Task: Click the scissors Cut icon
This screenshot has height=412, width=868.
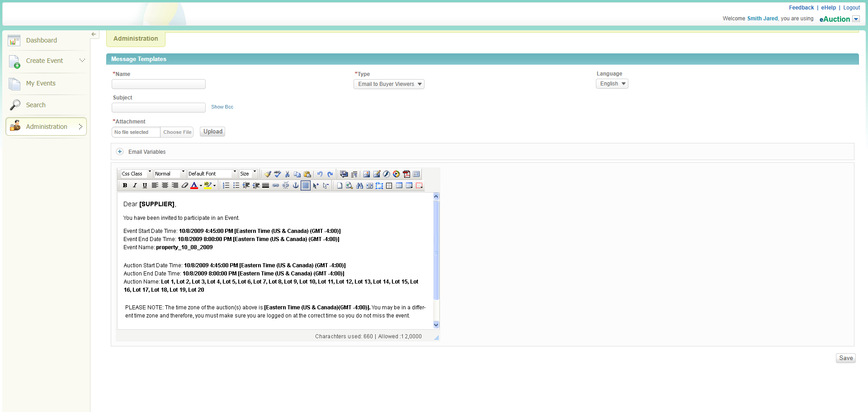Action: [x=287, y=174]
